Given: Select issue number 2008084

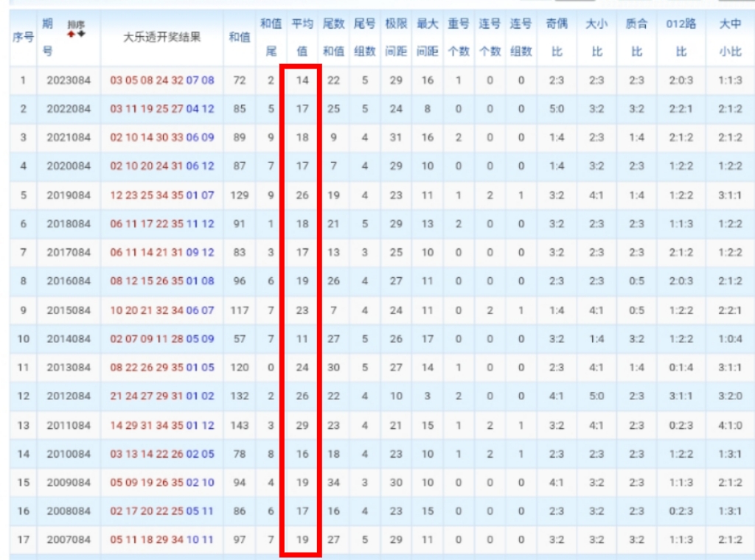Looking at the screenshot, I should [69, 511].
